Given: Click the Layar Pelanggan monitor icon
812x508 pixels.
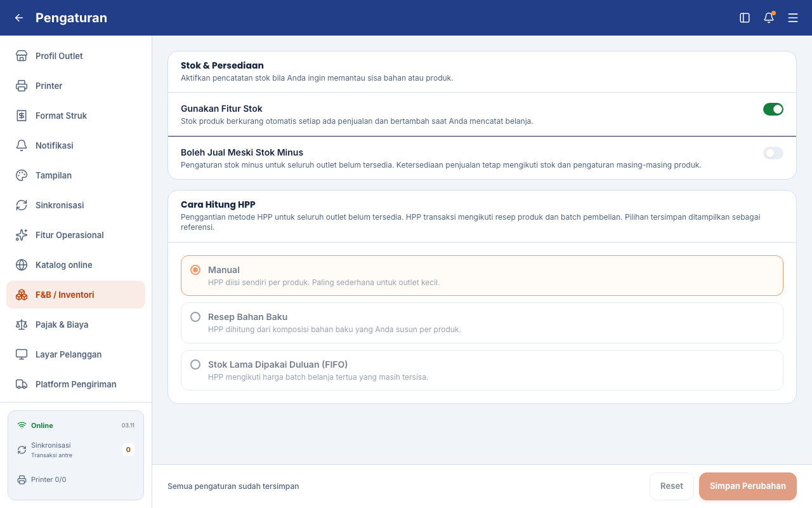Looking at the screenshot, I should [22, 354].
